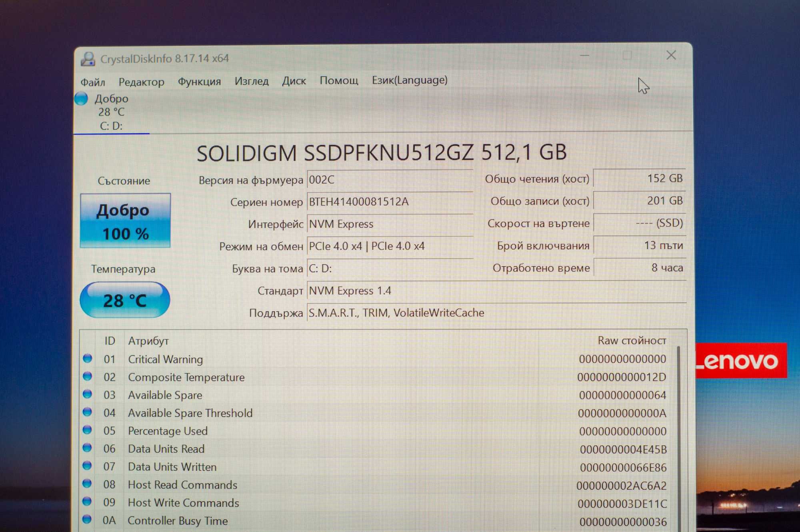Click the drive letter field C: D:
The image size is (800, 532).
coord(390,269)
